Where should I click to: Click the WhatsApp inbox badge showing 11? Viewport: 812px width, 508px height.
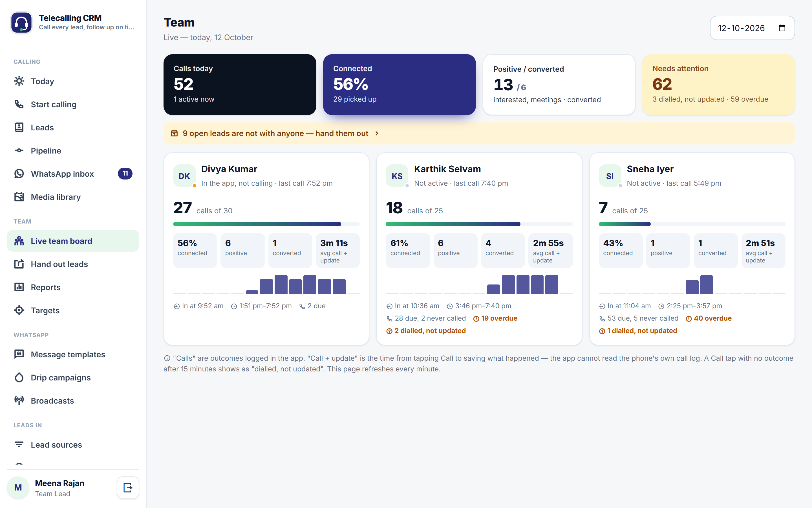coord(125,173)
